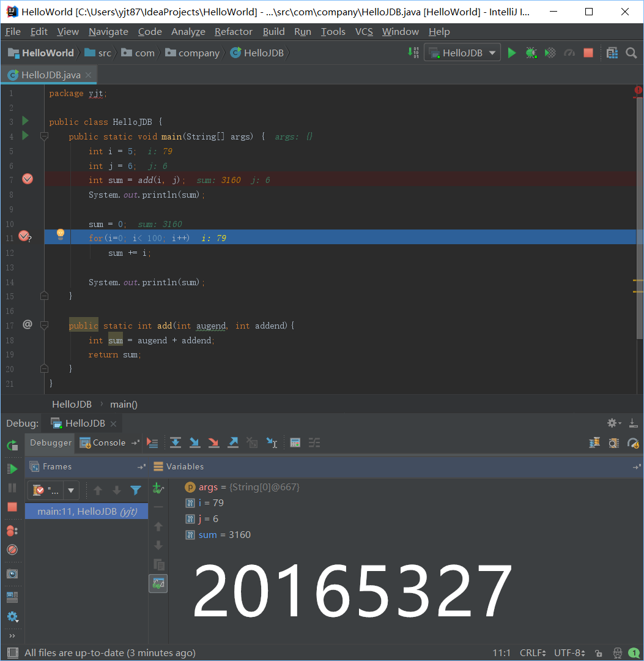Take thread dump with camera icon
Screen dimensions: 644x661
point(12,573)
